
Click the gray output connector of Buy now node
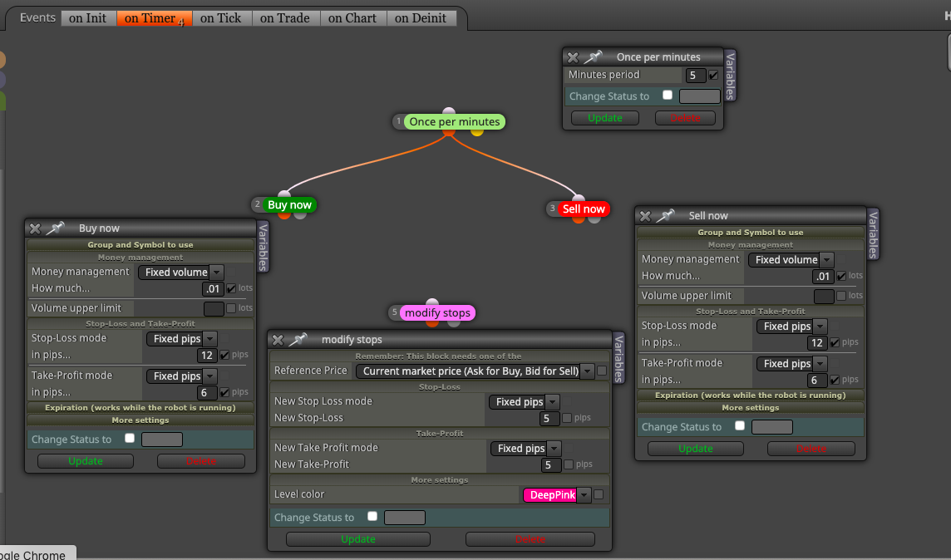(x=300, y=214)
